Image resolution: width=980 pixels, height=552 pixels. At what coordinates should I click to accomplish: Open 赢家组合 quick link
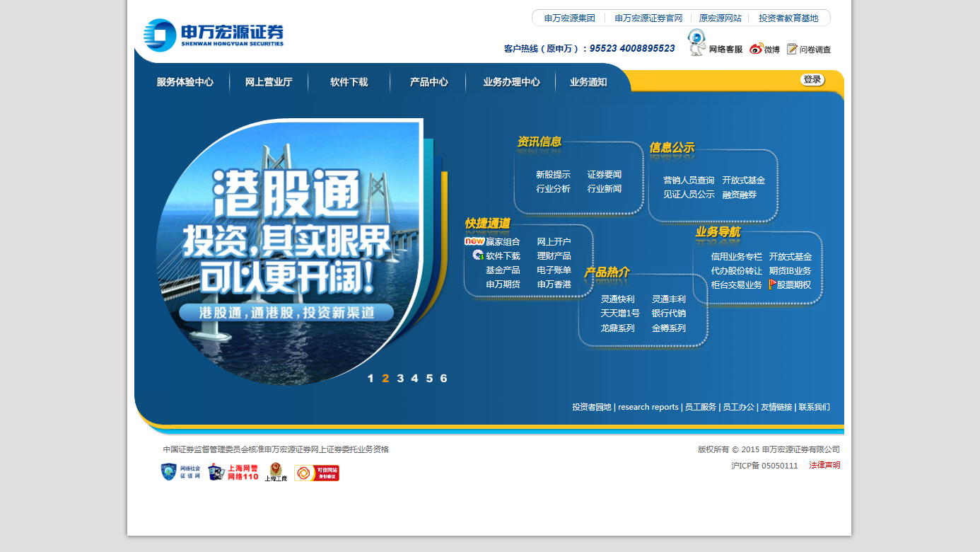[x=503, y=242]
